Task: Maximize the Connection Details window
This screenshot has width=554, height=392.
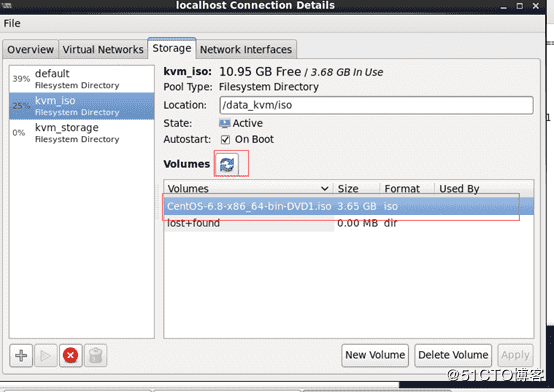Action: tap(519, 6)
